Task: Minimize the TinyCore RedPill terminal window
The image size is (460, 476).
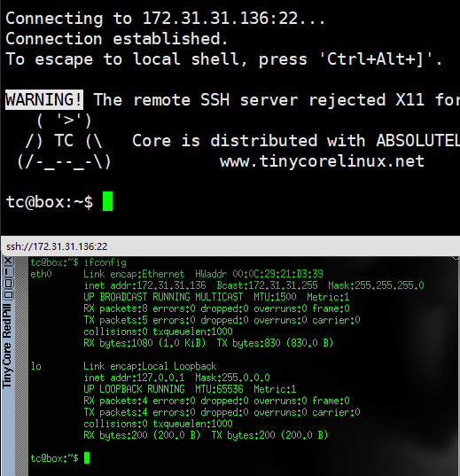Action: point(8,272)
